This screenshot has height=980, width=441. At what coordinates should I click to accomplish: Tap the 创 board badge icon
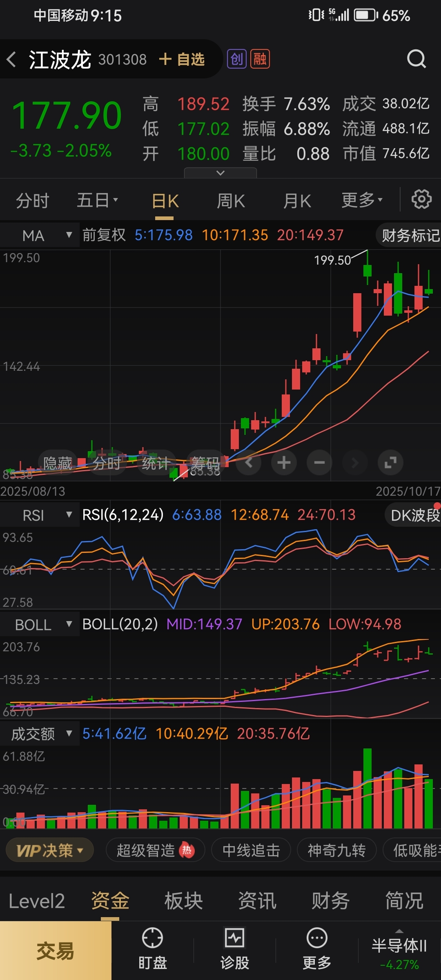point(237,59)
